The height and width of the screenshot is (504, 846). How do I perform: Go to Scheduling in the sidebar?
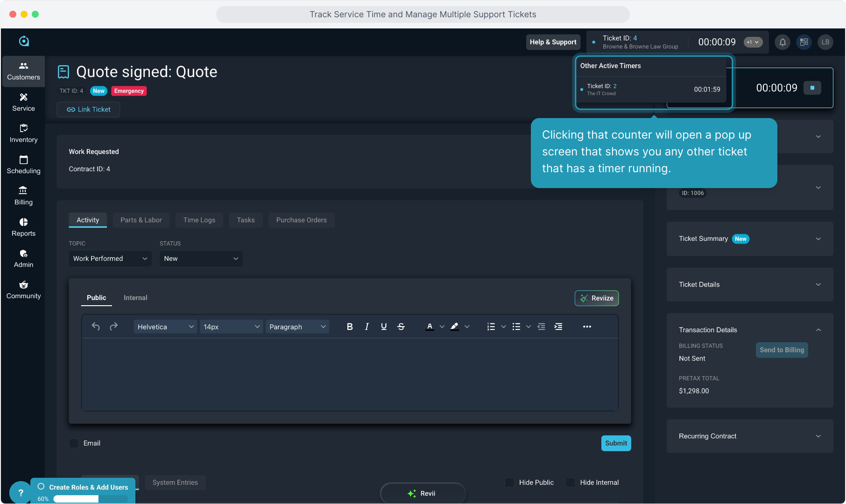[23, 165]
